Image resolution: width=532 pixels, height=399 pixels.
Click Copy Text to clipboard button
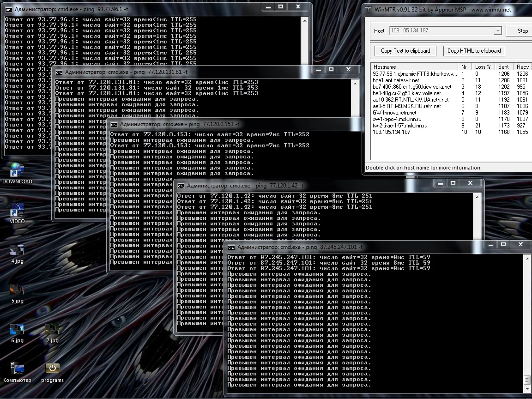click(405, 51)
